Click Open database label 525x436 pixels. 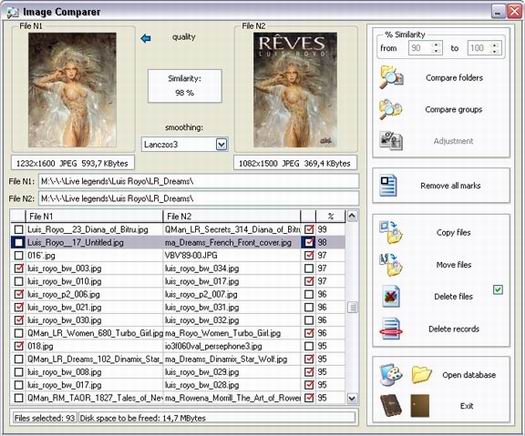coord(469,375)
